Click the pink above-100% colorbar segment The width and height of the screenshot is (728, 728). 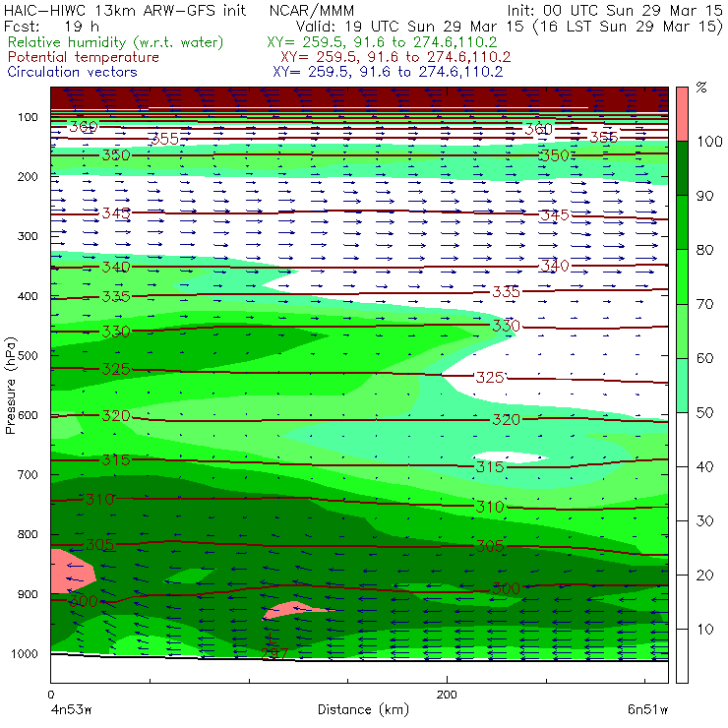682,114
